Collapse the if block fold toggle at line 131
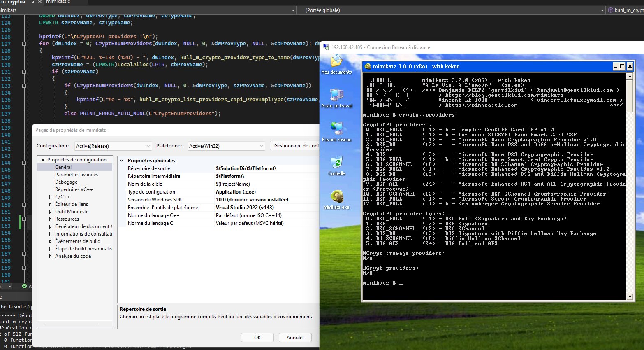 tap(24, 72)
